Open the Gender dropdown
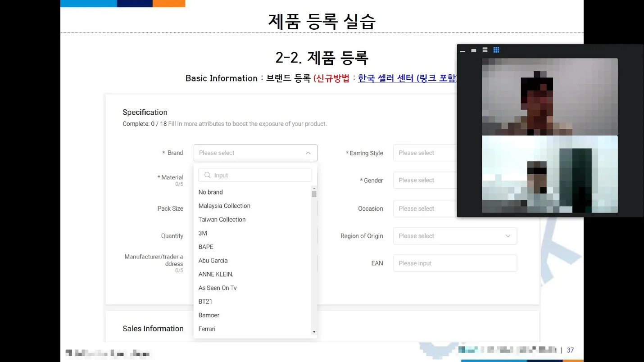 (425, 180)
